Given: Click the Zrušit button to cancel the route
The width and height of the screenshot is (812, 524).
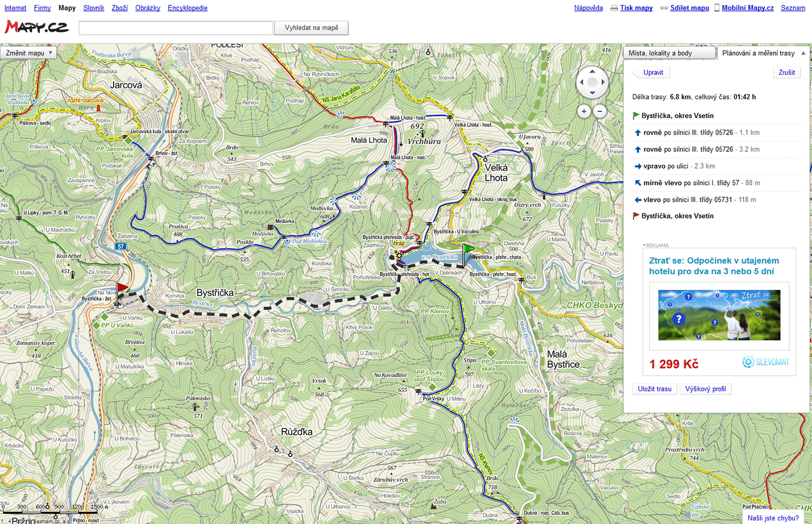Looking at the screenshot, I should click(x=786, y=72).
